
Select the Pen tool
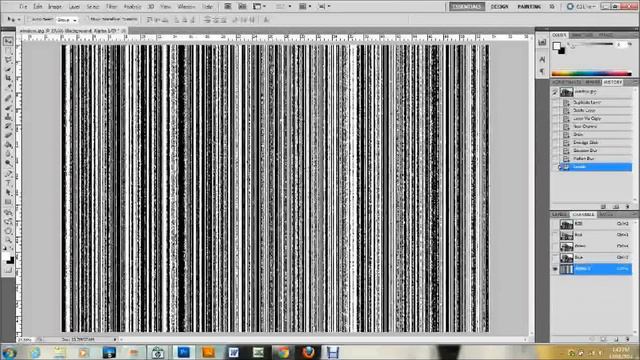pos(8,174)
